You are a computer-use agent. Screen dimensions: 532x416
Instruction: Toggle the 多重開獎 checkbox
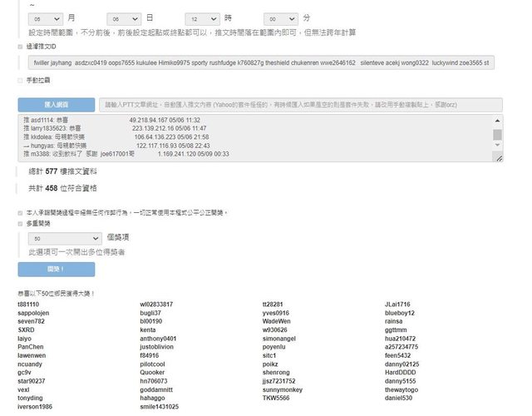pos(21,224)
